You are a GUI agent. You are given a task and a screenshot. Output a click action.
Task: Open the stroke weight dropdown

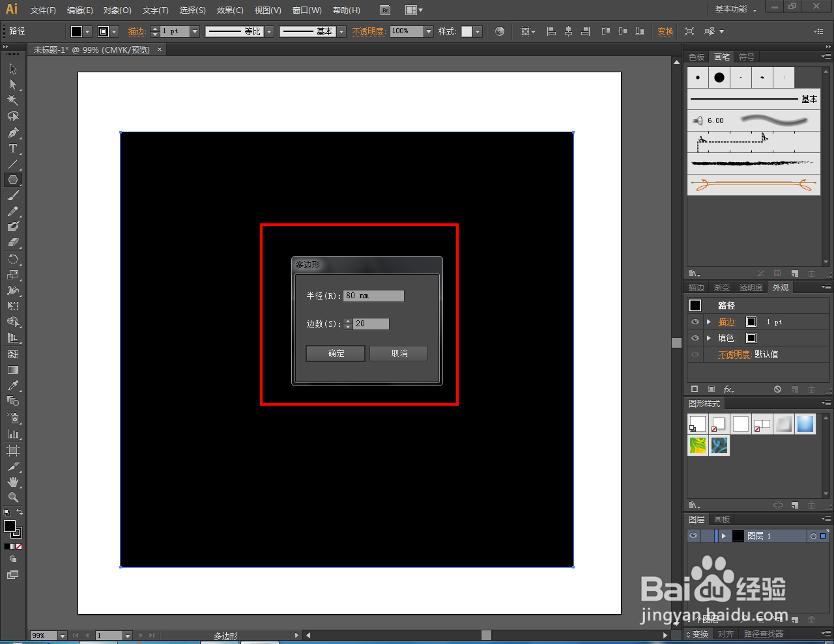click(x=195, y=31)
